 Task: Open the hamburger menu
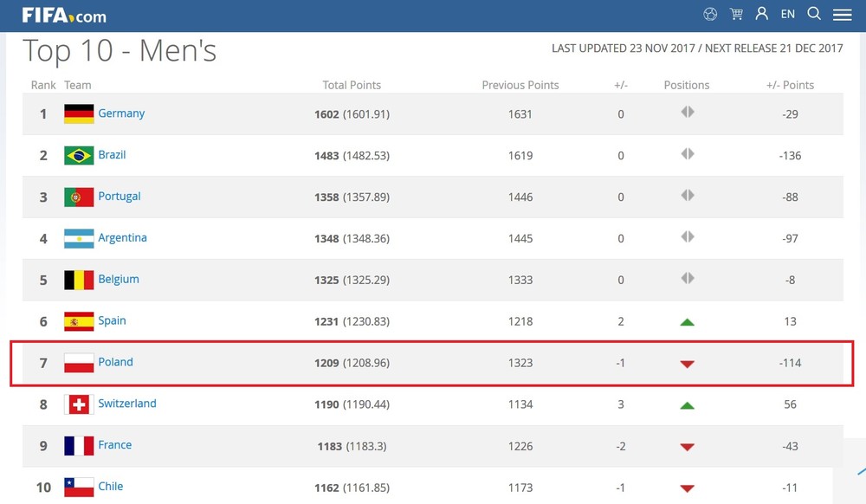[x=842, y=15]
